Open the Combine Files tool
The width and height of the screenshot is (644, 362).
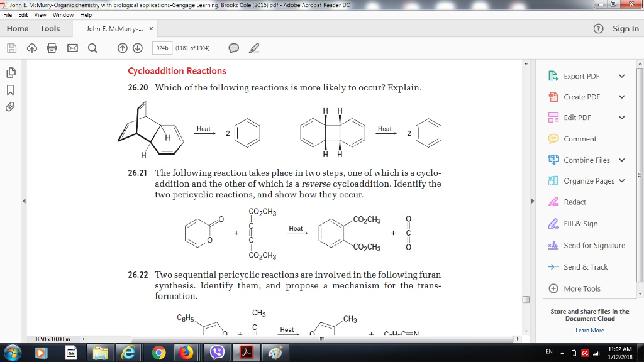(587, 160)
